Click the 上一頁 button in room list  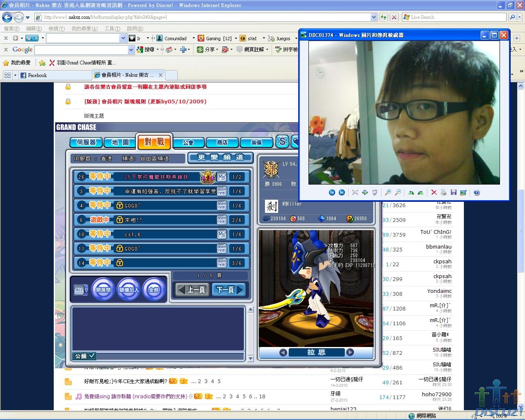192,290
